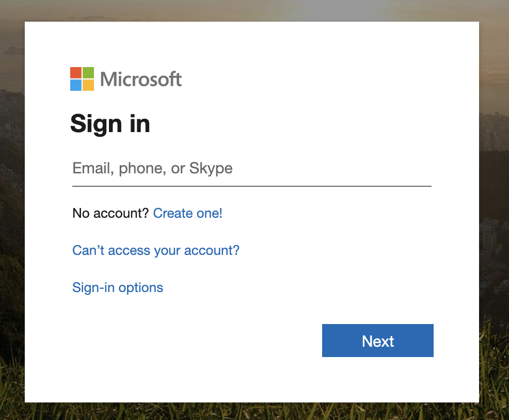Open "Can't access your account?" link

(156, 250)
